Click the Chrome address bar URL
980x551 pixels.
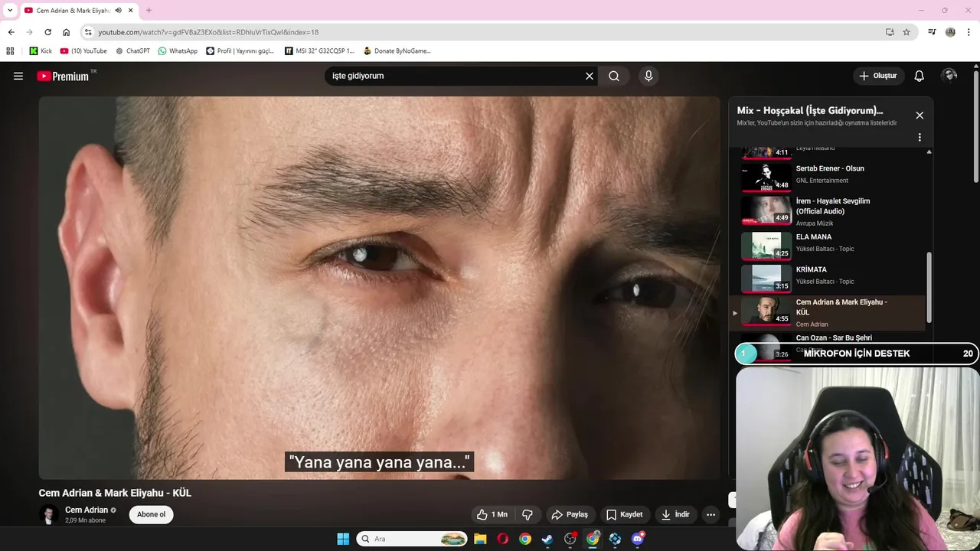pyautogui.click(x=208, y=32)
